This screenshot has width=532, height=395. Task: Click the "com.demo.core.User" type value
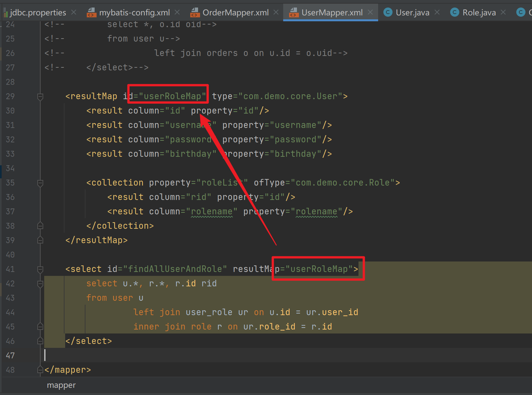(x=290, y=96)
